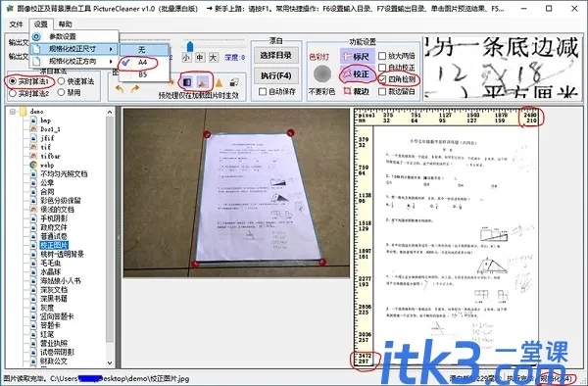Image resolution: width=588 pixels, height=386 pixels.
Task: Click the 执行(F4) button
Action: click(x=276, y=76)
